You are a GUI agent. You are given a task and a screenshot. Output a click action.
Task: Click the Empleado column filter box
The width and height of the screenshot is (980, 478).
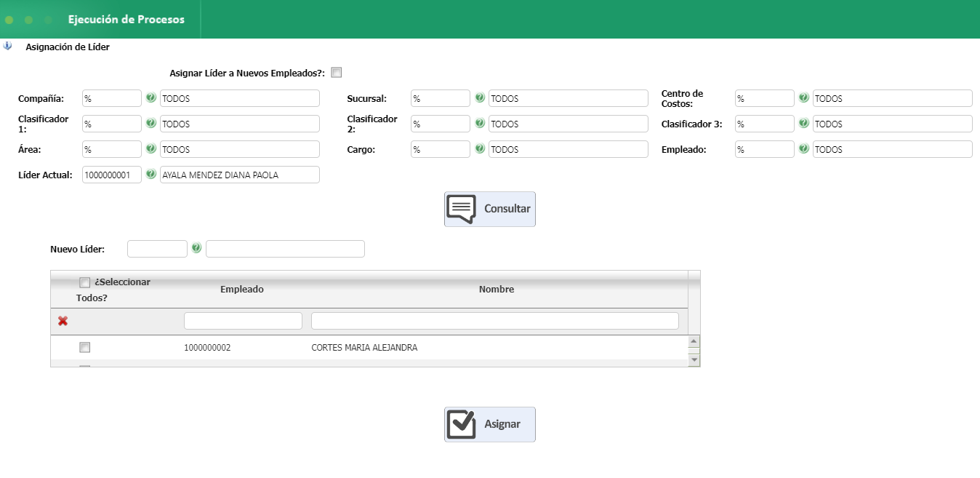[x=243, y=321]
